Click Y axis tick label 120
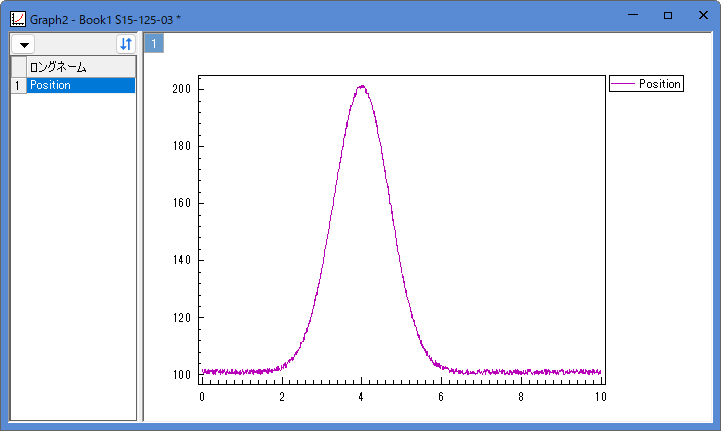Viewport: 721px width, 431px height. pyautogui.click(x=182, y=317)
